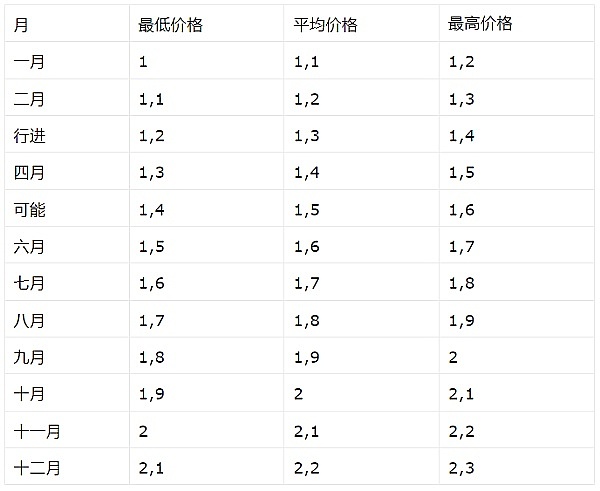Click the 一月 row label
Image resolution: width=600 pixels, height=491 pixels.
coord(30,62)
